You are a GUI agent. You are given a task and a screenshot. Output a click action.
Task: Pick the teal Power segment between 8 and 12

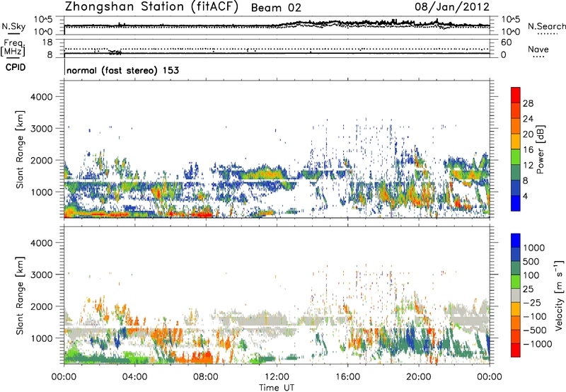click(516, 172)
